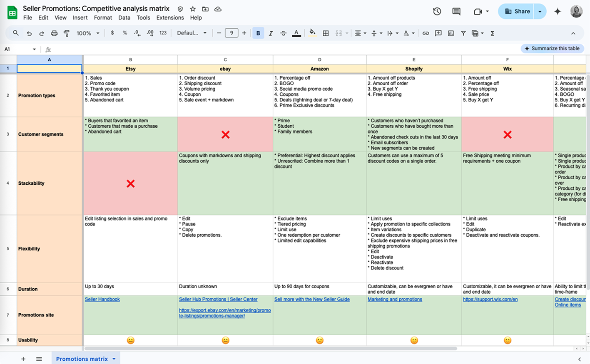This screenshot has height=364, width=590.
Task: Click the font size field showing 9
Action: (232, 33)
